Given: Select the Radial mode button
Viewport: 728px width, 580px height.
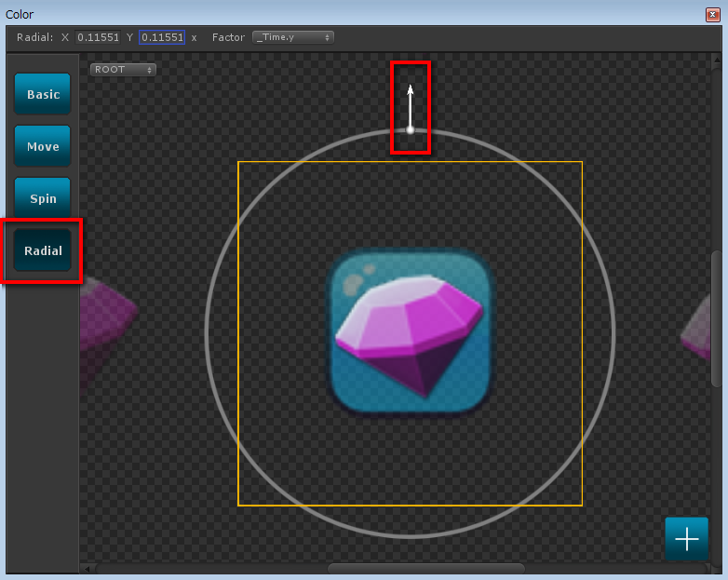Looking at the screenshot, I should pyautogui.click(x=43, y=250).
